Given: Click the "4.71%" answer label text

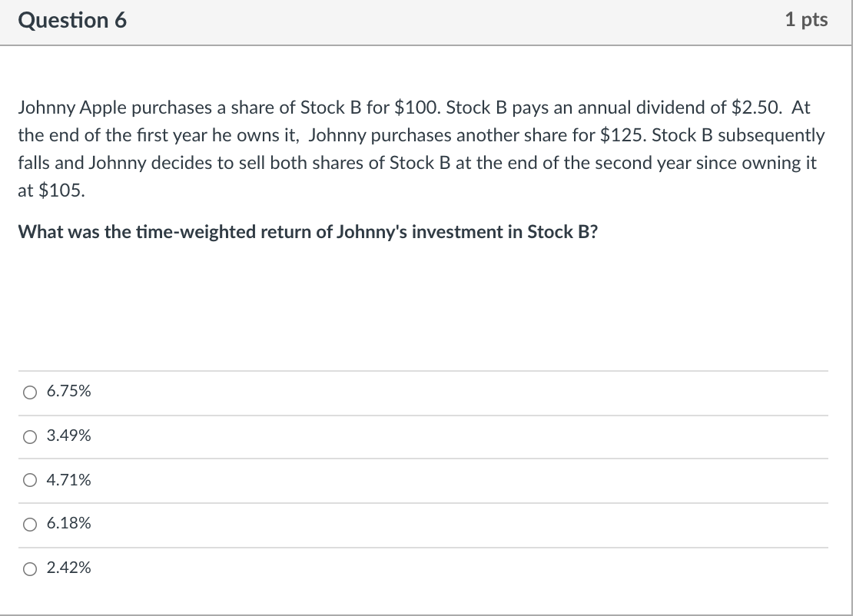Looking at the screenshot, I should [x=68, y=481].
